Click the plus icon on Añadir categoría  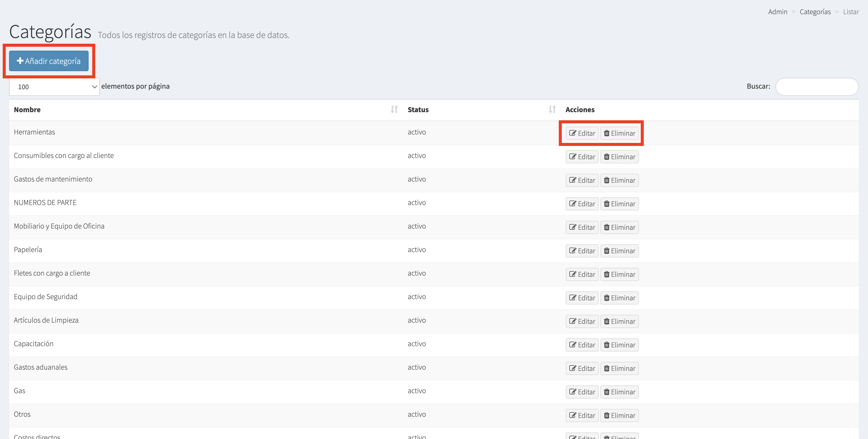pos(20,61)
